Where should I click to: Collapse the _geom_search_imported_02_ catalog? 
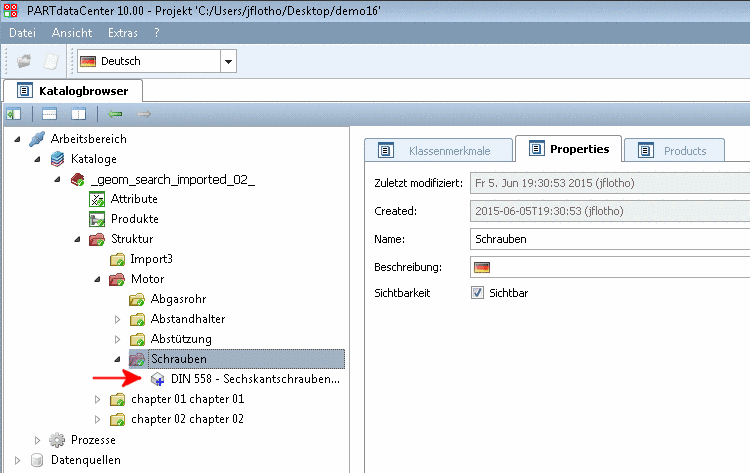58,179
